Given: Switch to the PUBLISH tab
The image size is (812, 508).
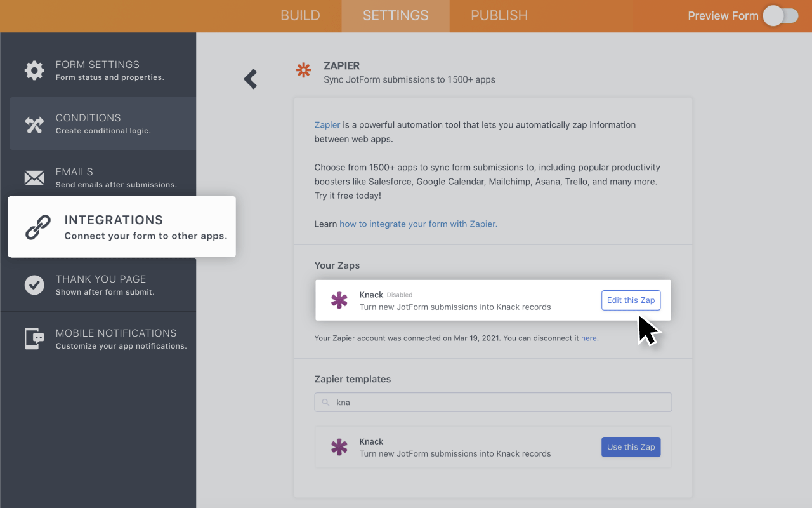Looking at the screenshot, I should (499, 15).
